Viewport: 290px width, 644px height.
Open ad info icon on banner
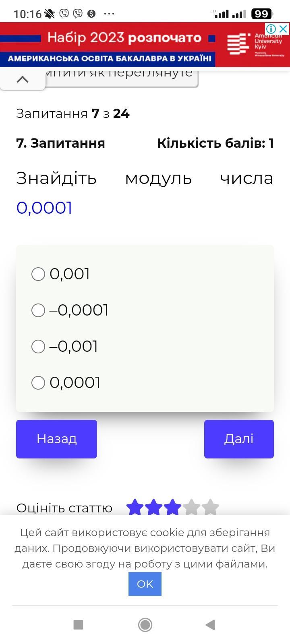271,29
